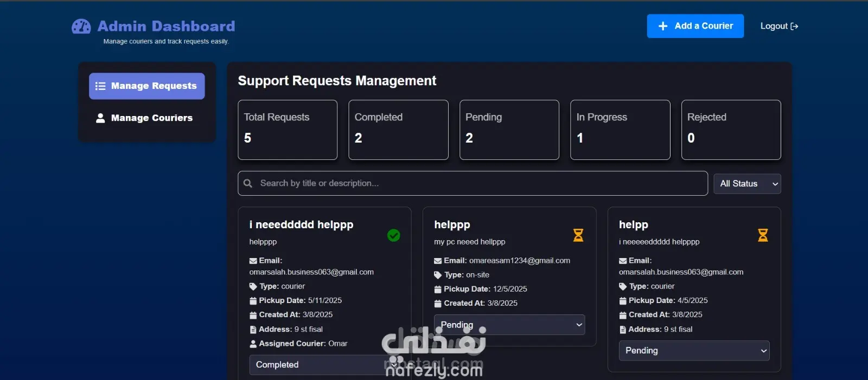Viewport: 868px width, 380px height.
Task: Click the plus icon in Add a Courier
Action: tap(662, 26)
